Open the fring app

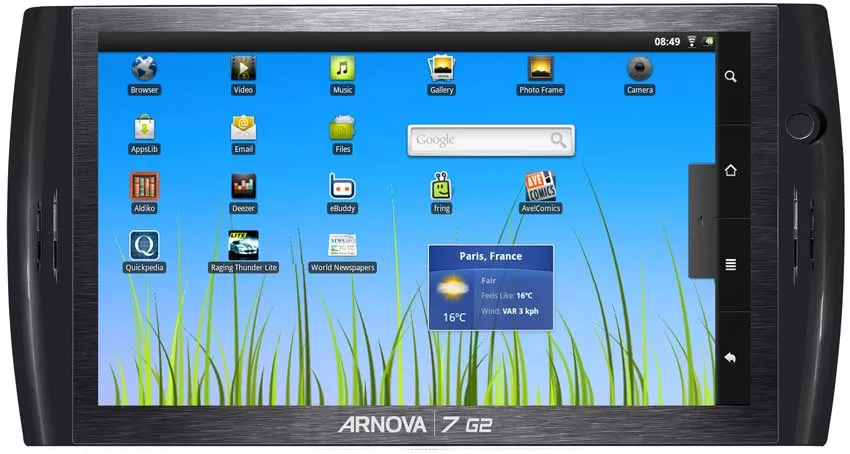click(441, 187)
